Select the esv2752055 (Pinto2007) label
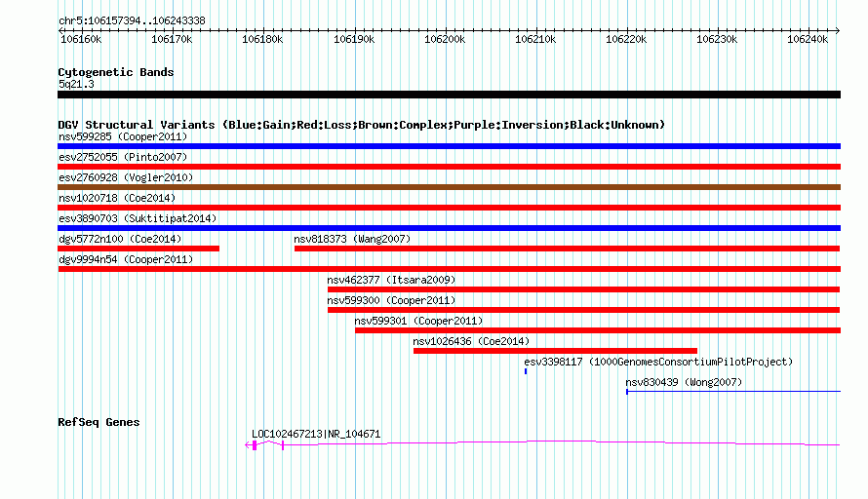 pyautogui.click(x=123, y=157)
